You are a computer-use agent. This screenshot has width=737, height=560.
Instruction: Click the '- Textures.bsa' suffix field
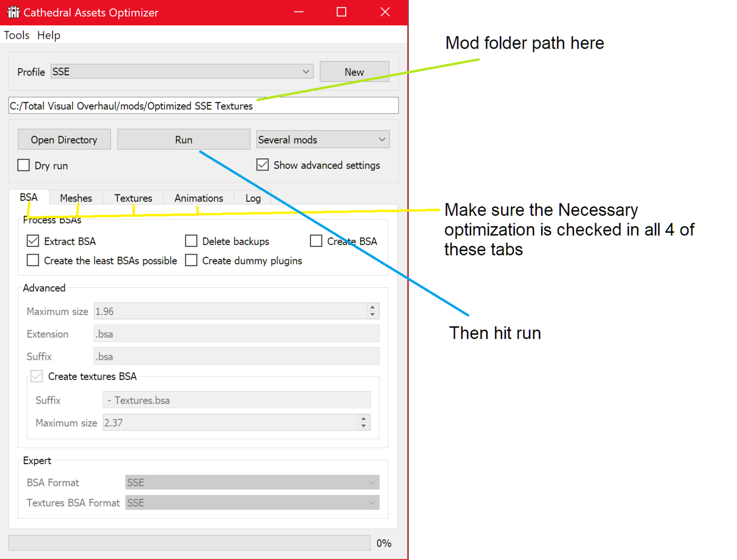click(236, 400)
